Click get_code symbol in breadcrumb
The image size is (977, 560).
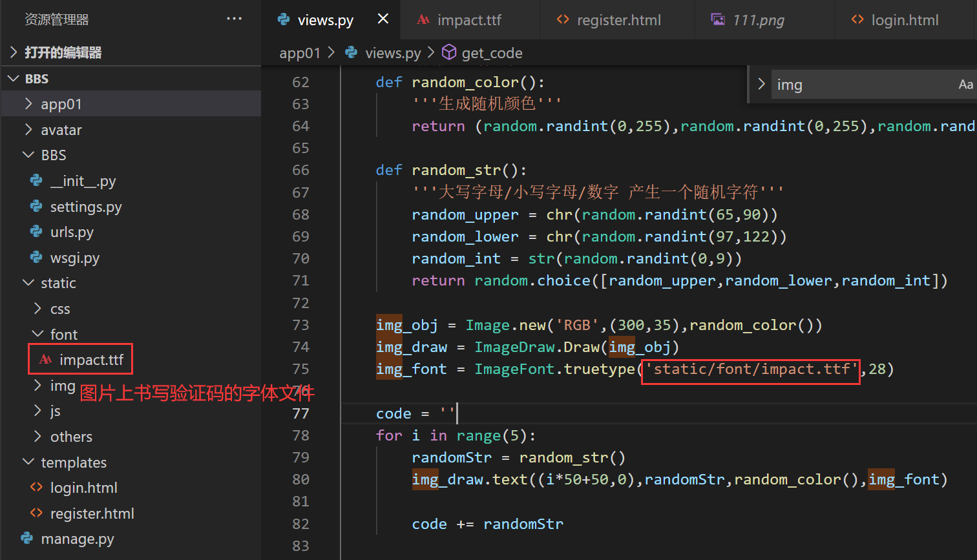coord(492,53)
